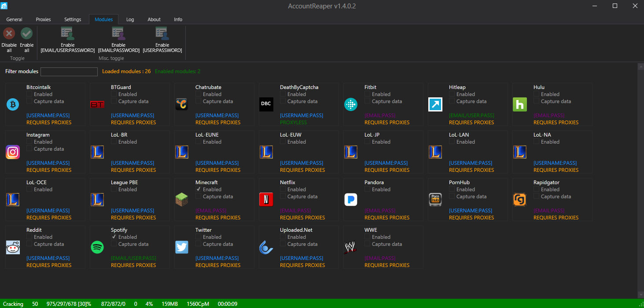This screenshot has height=308, width=644.
Task: Click the AccountReaper app icon in title bar
Action: click(4, 6)
